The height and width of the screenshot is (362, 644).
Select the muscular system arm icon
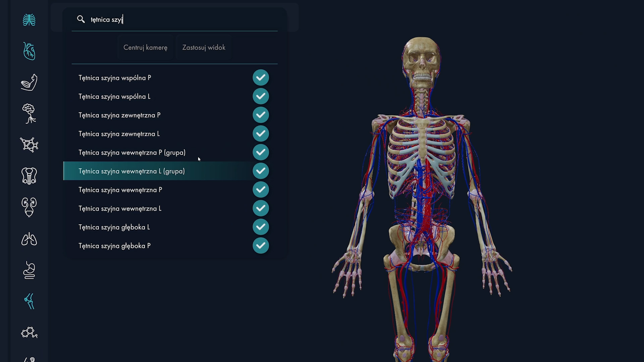29,82
